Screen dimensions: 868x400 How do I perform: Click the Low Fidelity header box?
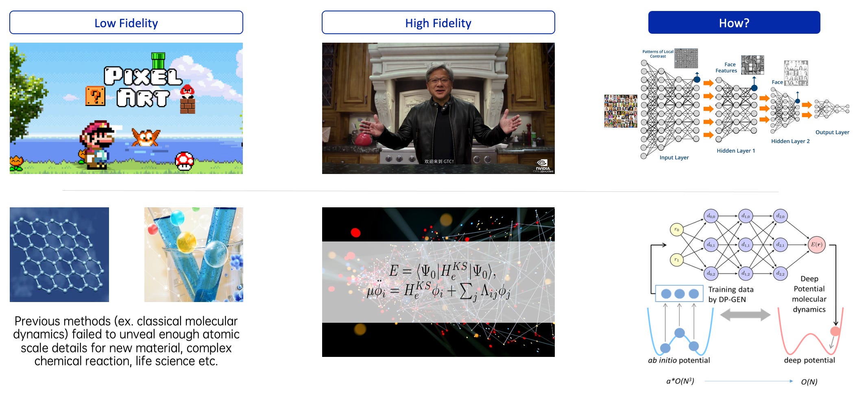click(126, 22)
